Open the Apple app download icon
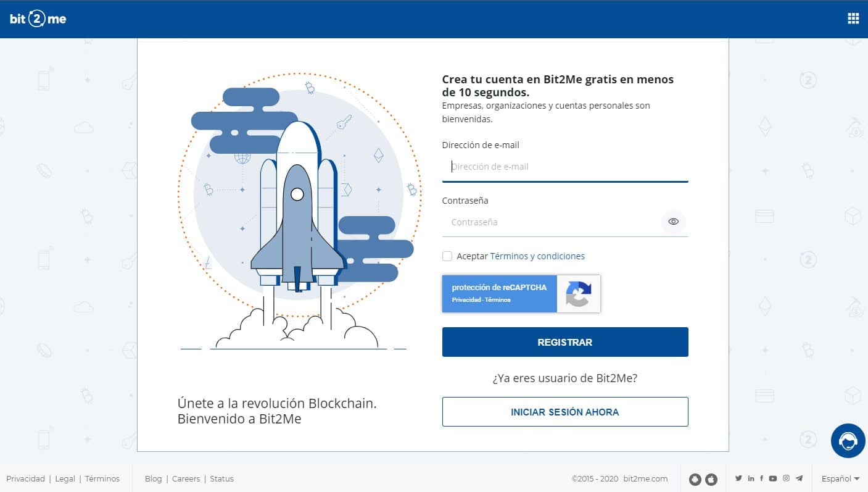Viewport: 868px width, 492px height. click(x=711, y=479)
